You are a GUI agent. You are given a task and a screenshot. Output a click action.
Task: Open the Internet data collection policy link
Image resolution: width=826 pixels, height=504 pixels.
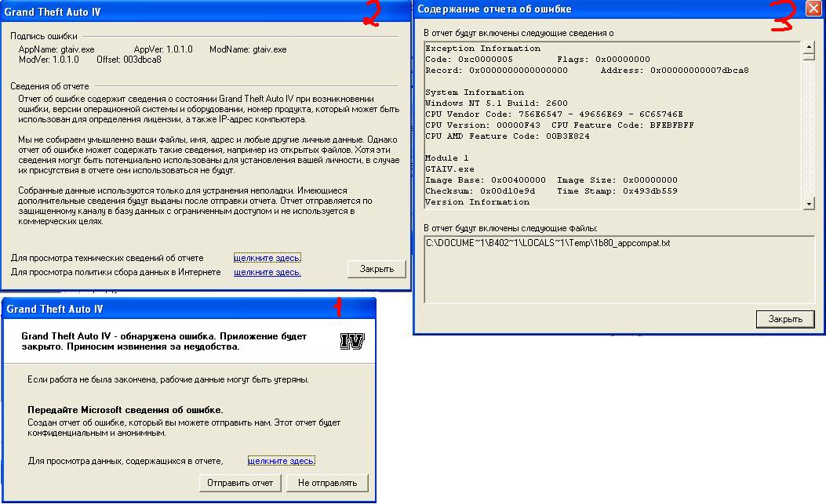[x=267, y=272]
